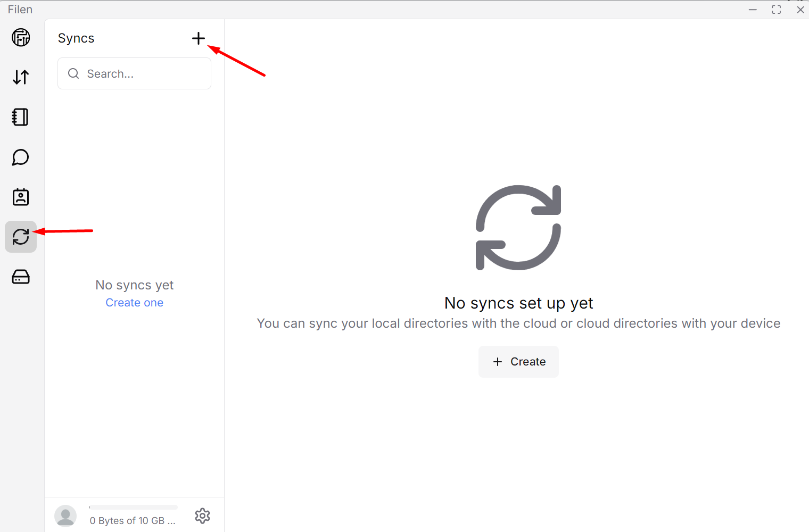
Task: Click the magnifier icon in search box
Action: click(x=73, y=73)
